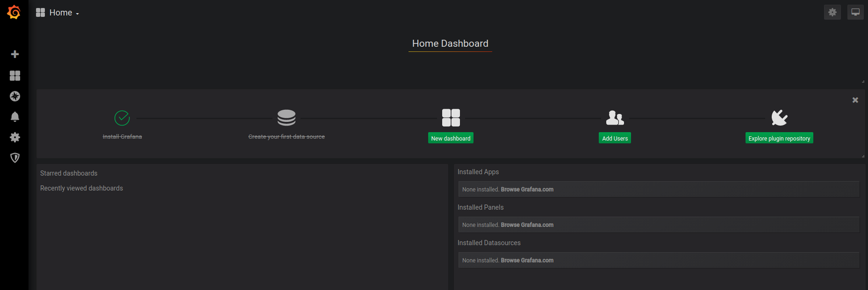Click the Starred dashboards heading
Image resolution: width=868 pixels, height=290 pixels.
[x=69, y=173]
